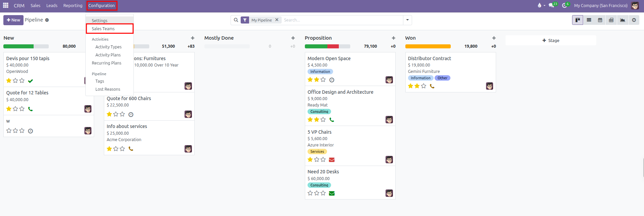Click email activity icon on Need 20 Desks
The image size is (644, 216).
click(x=331, y=193)
